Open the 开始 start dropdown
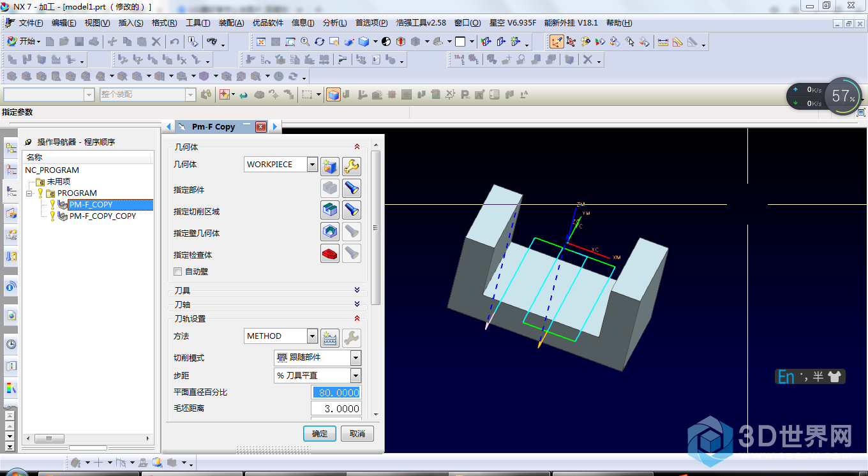Screen dimensions: 868x476 (x=24, y=41)
